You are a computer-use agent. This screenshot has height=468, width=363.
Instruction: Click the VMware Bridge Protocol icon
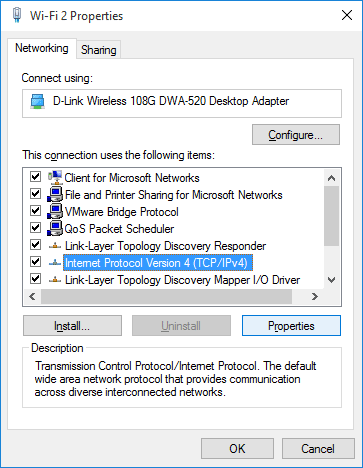pyautogui.click(x=55, y=211)
